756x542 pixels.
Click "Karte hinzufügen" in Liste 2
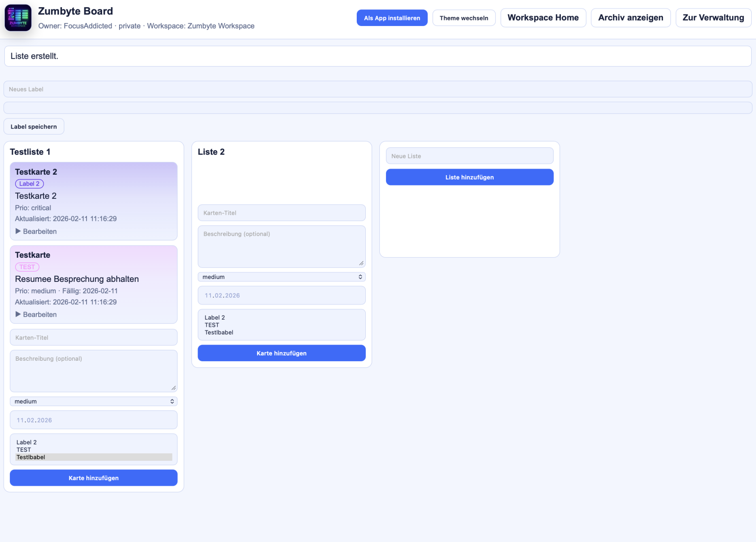[281, 353]
